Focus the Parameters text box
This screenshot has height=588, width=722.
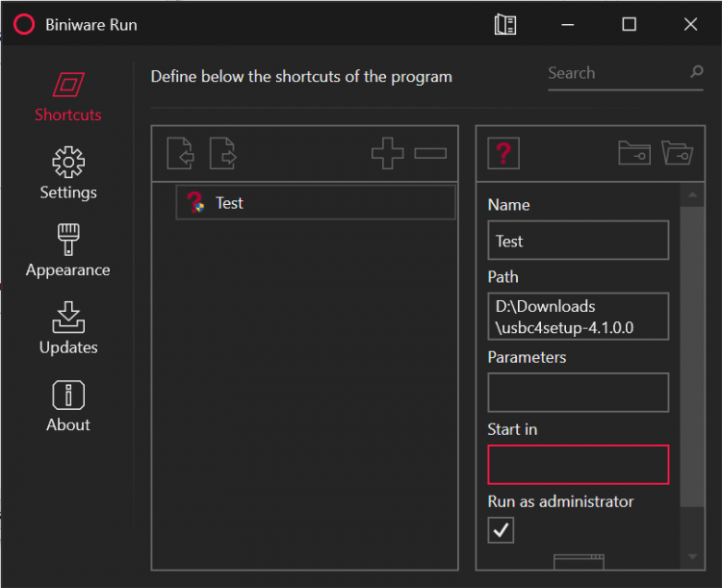point(578,393)
